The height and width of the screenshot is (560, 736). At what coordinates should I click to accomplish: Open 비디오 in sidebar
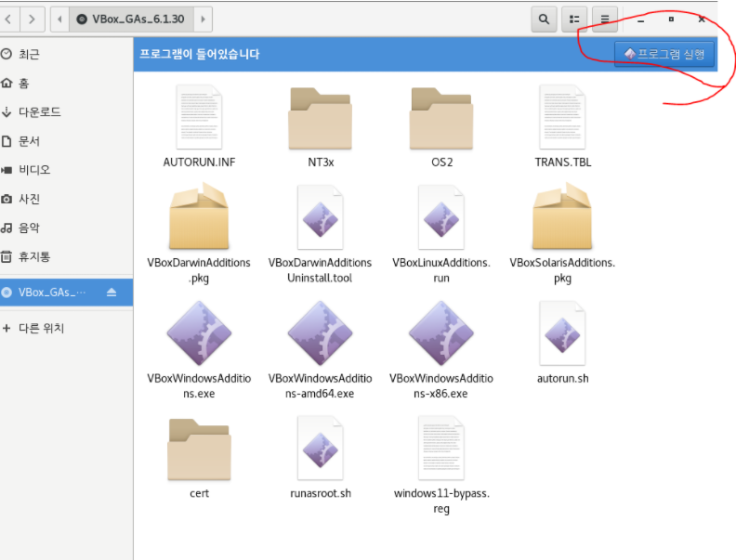click(x=66, y=170)
